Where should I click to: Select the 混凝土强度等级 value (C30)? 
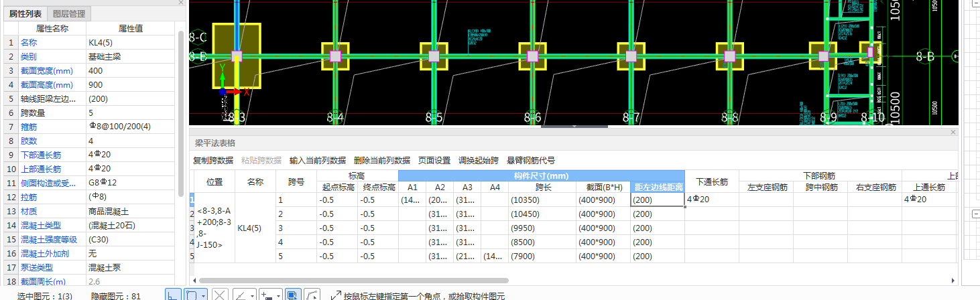[130, 239]
